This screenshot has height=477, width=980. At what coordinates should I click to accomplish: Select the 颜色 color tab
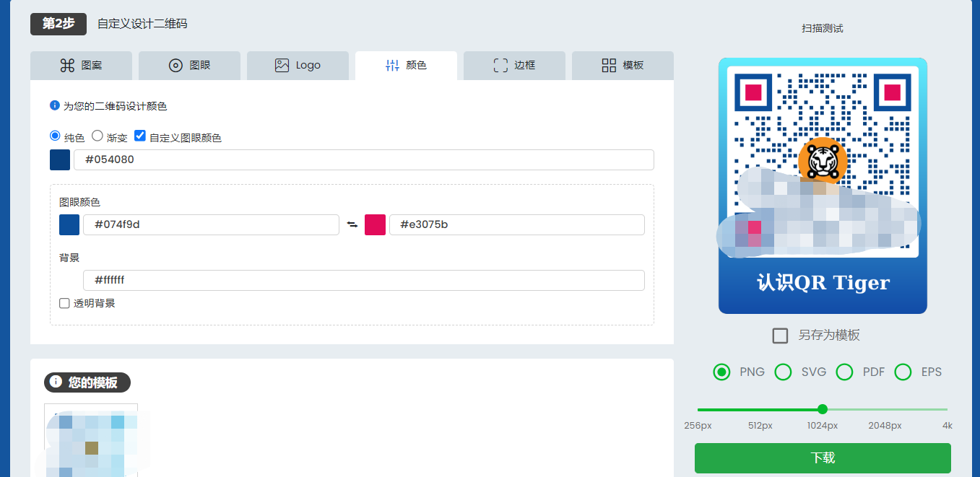pos(406,66)
